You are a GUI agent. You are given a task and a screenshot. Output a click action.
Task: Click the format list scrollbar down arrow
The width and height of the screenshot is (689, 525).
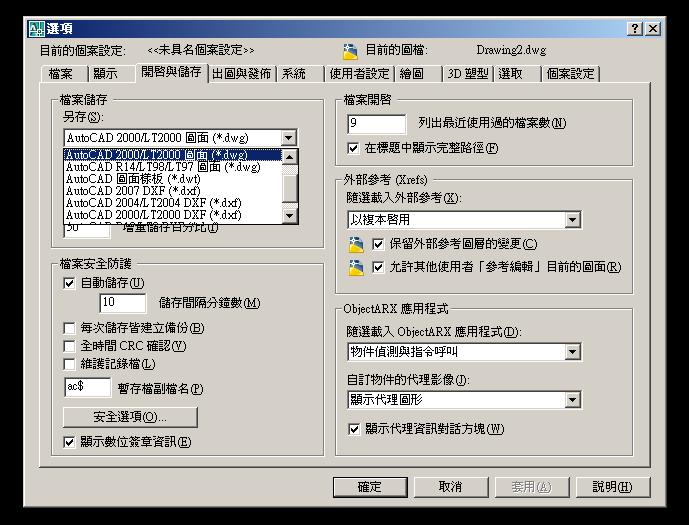click(290, 216)
